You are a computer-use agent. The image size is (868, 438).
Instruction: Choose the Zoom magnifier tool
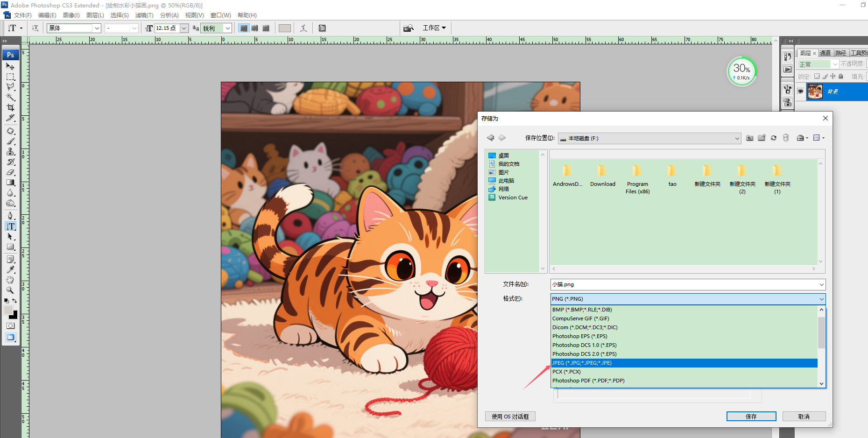click(10, 290)
